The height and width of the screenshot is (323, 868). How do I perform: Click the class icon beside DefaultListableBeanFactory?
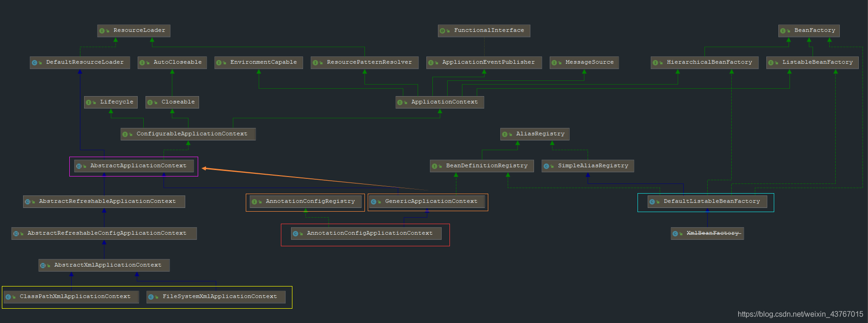[x=652, y=202]
